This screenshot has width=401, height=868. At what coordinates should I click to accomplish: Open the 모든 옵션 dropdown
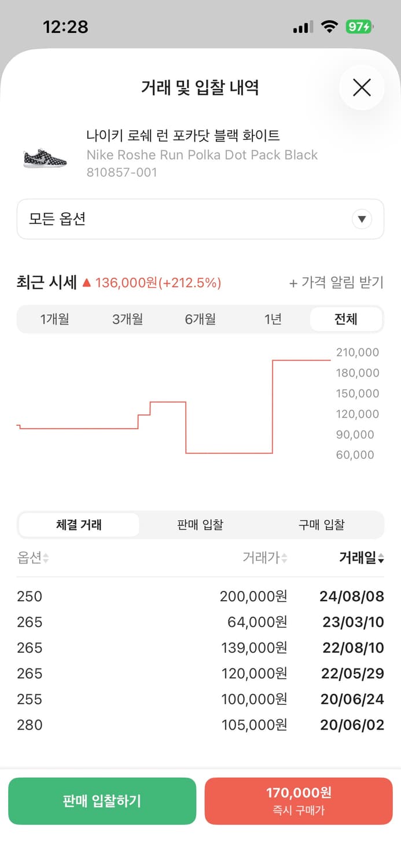(200, 219)
